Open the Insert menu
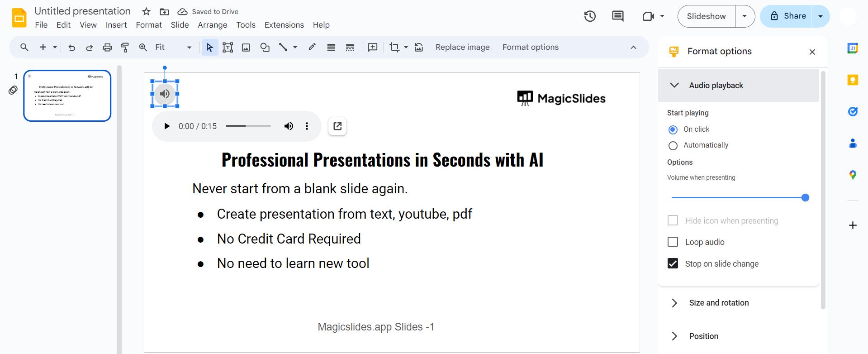Viewport: 868px width, 354px height. 116,25
